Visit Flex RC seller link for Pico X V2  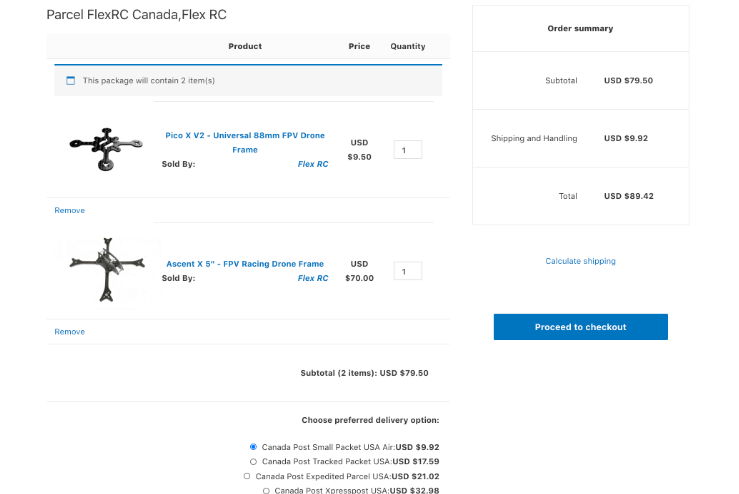coord(313,164)
